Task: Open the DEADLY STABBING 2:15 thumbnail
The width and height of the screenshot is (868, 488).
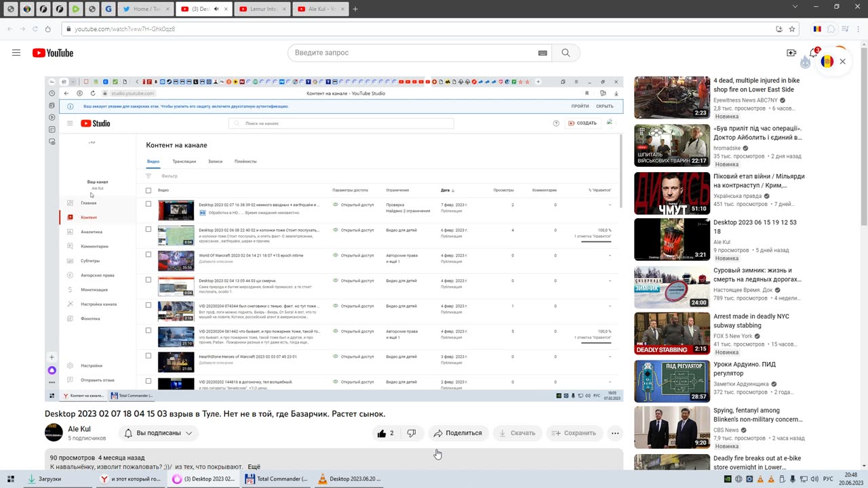Action: point(672,333)
